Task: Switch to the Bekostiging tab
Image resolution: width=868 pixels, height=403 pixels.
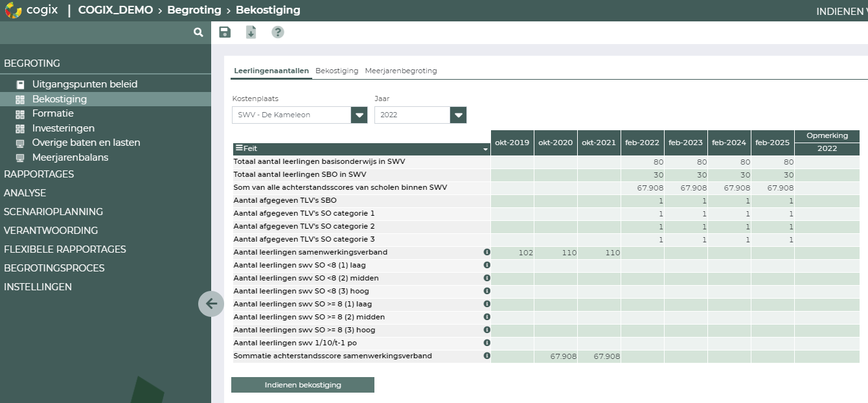Action: (x=337, y=71)
